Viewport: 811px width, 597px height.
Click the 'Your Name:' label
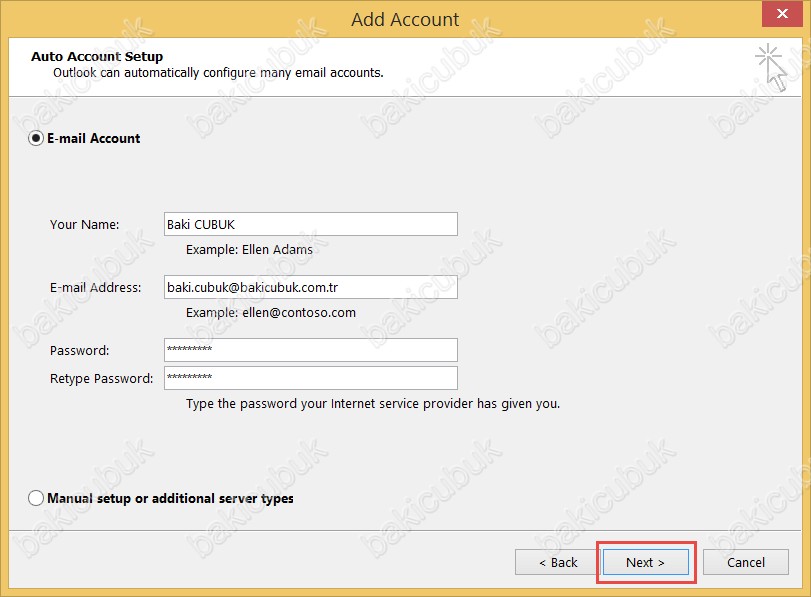[x=84, y=225]
